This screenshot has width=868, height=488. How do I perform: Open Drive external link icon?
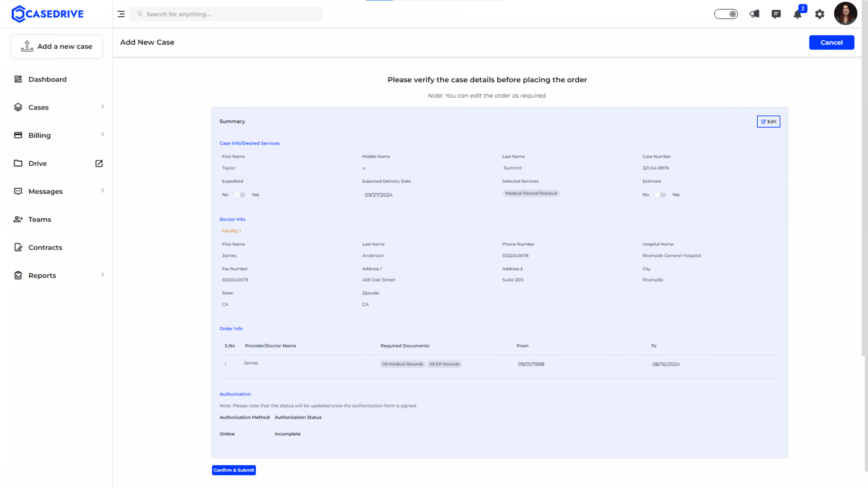click(99, 163)
